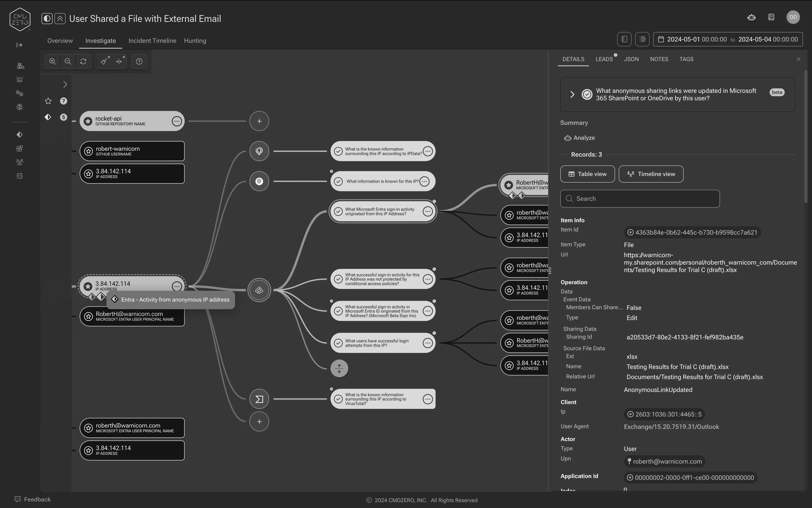The height and width of the screenshot is (508, 812).
Task: Click the CMD Zero logo
Action: click(20, 19)
